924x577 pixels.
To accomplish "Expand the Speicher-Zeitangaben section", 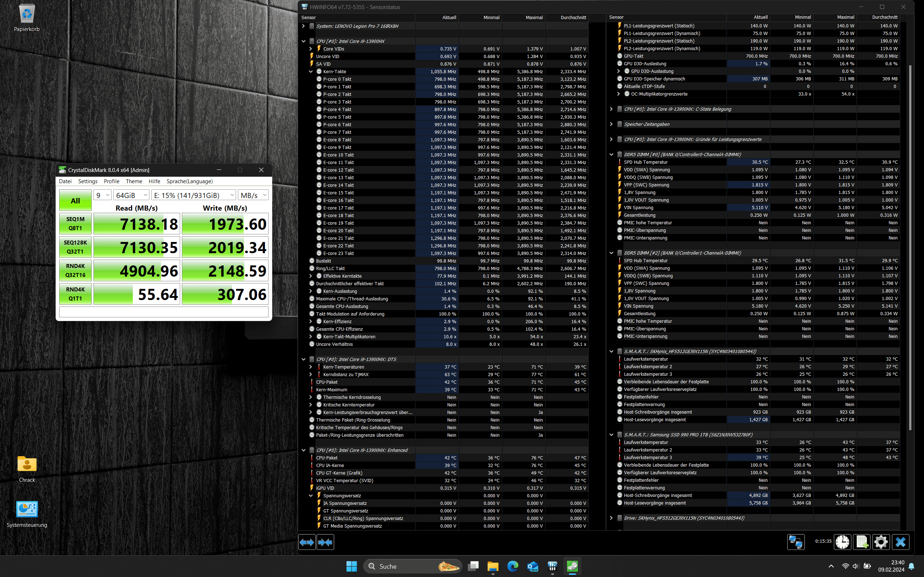I will click(611, 124).
